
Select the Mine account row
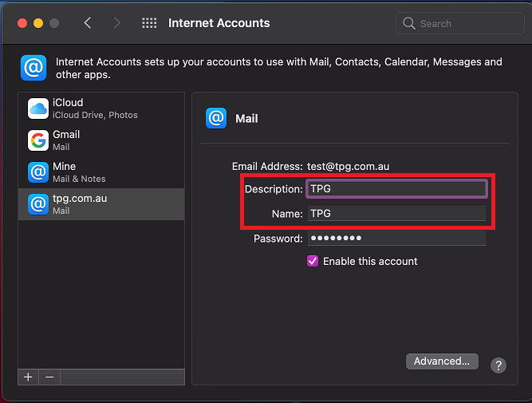point(101,172)
